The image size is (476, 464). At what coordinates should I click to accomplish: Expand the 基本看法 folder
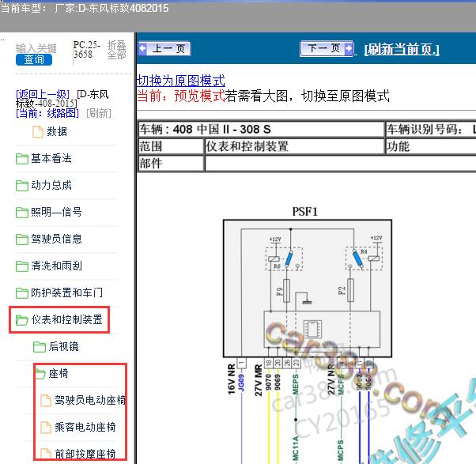(51, 158)
